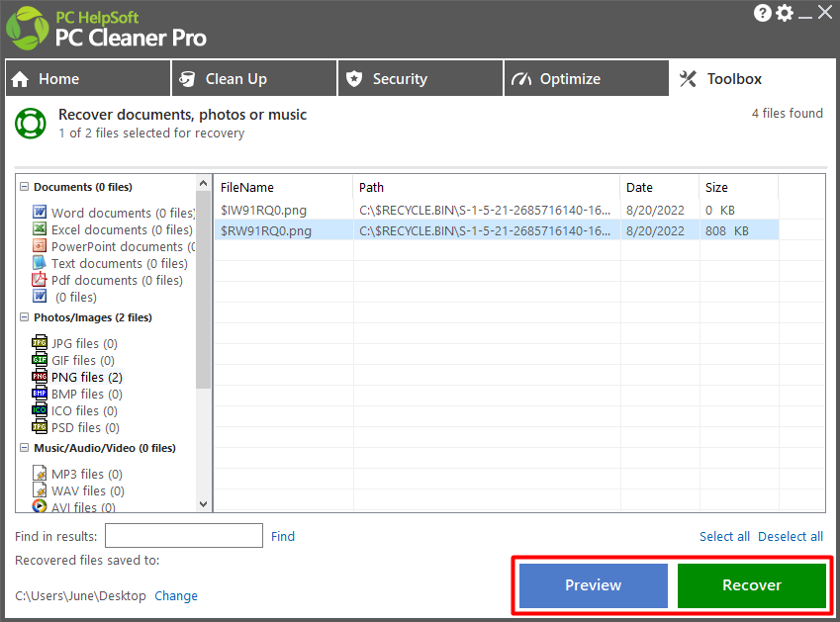
Task: Select the PNG files (2) item
Action: 87,377
